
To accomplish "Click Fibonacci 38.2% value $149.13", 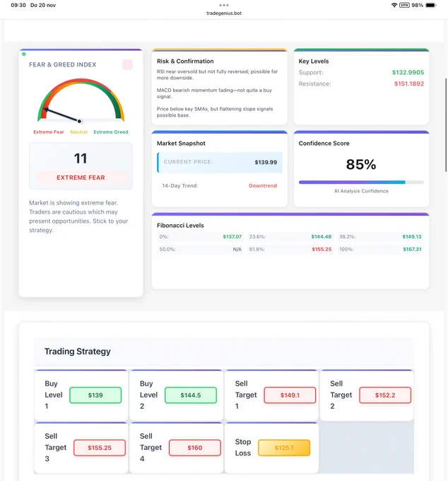I will (x=412, y=237).
